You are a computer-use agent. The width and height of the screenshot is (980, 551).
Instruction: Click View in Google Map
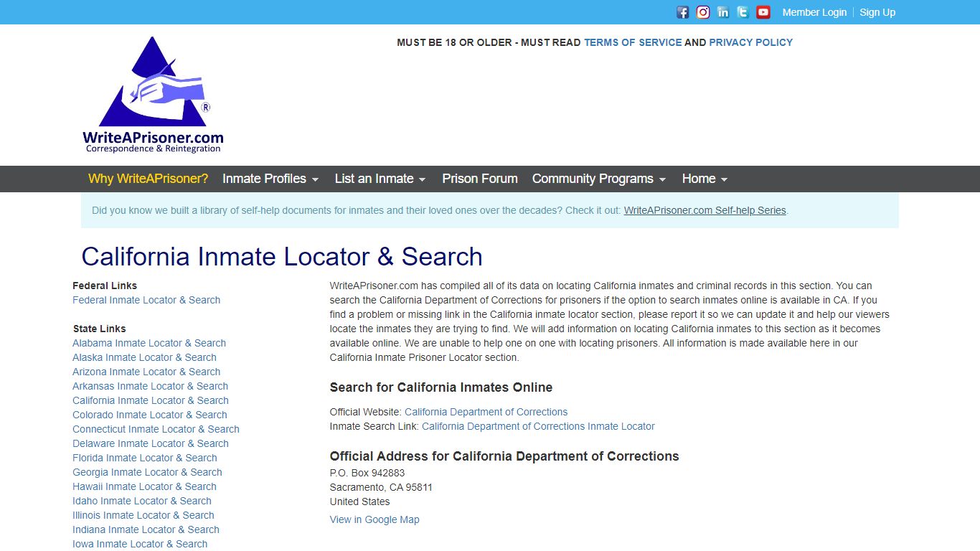click(374, 519)
